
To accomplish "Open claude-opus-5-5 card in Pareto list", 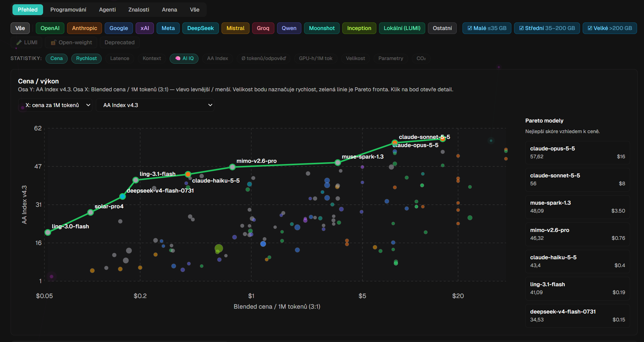I will click(x=578, y=153).
